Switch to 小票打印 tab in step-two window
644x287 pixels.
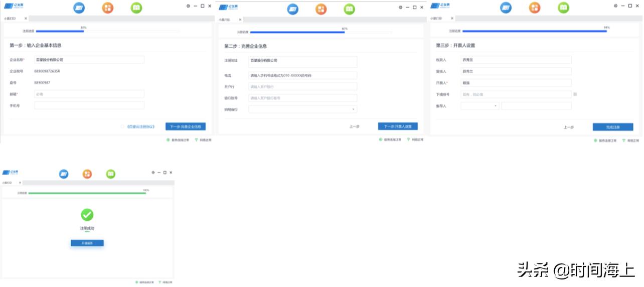[225, 20]
